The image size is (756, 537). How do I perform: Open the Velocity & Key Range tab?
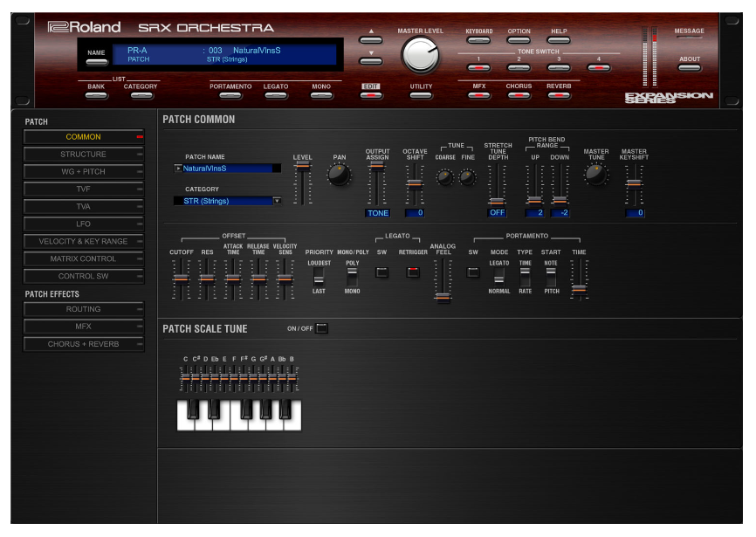[x=84, y=241]
